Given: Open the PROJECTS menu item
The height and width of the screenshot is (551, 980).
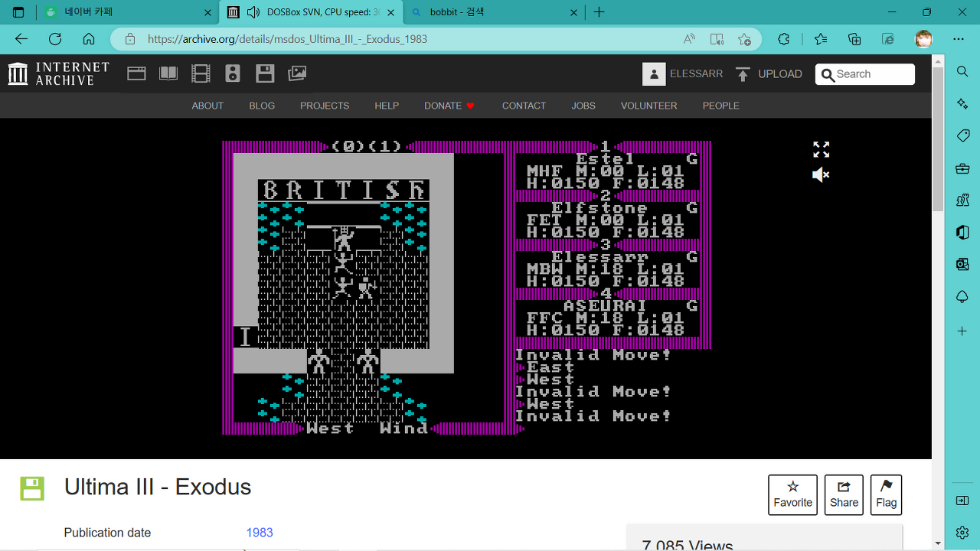Looking at the screenshot, I should point(325,106).
